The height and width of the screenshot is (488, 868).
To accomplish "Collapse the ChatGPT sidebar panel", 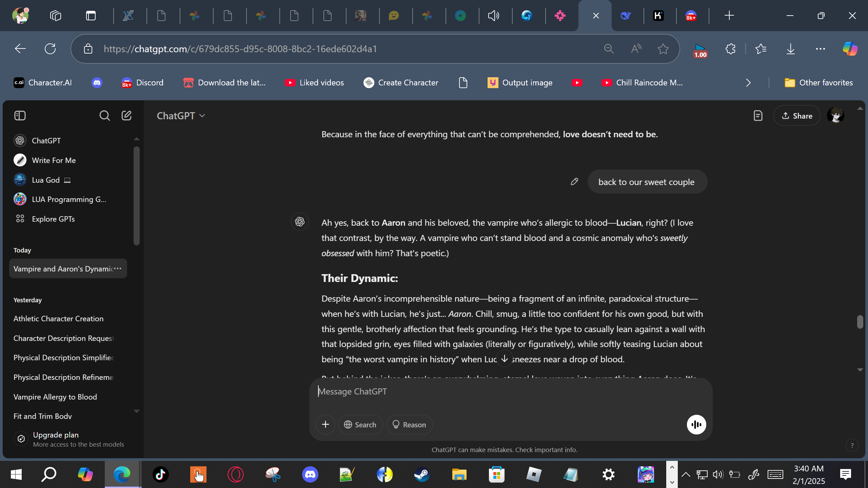I will pyautogui.click(x=20, y=116).
